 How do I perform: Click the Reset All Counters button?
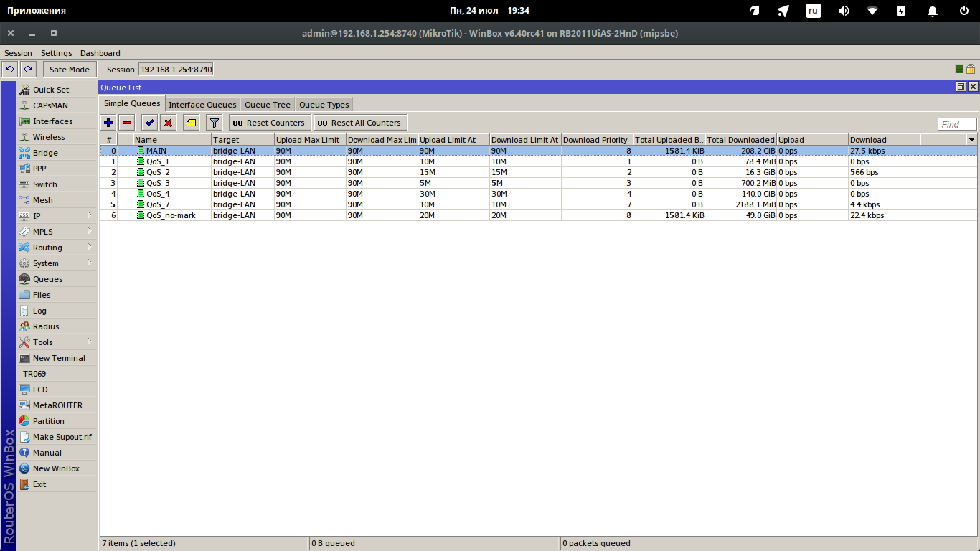point(360,123)
